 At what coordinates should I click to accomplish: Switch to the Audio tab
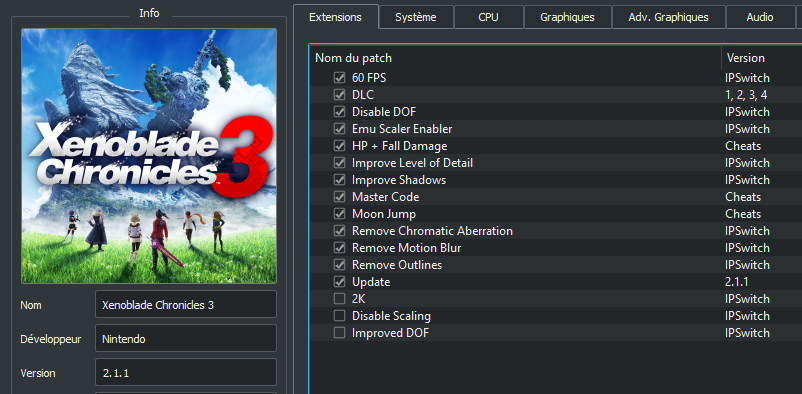760,17
